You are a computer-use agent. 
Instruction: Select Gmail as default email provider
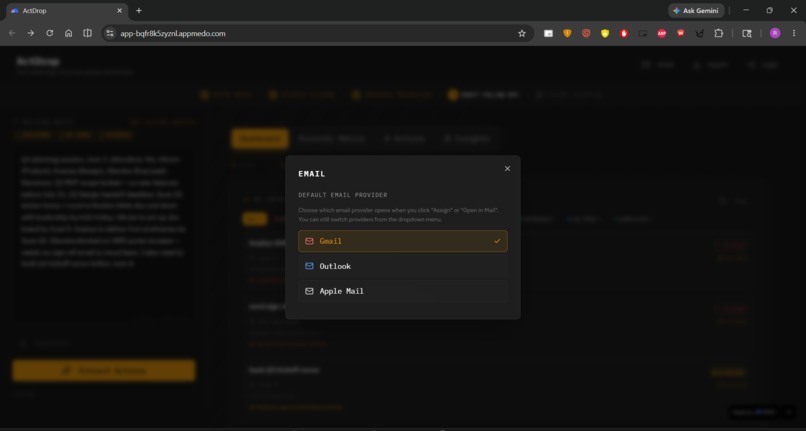click(402, 241)
